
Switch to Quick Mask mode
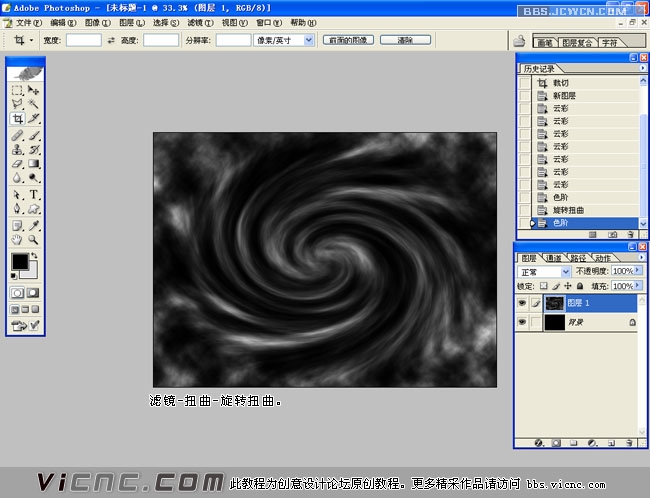[34, 293]
